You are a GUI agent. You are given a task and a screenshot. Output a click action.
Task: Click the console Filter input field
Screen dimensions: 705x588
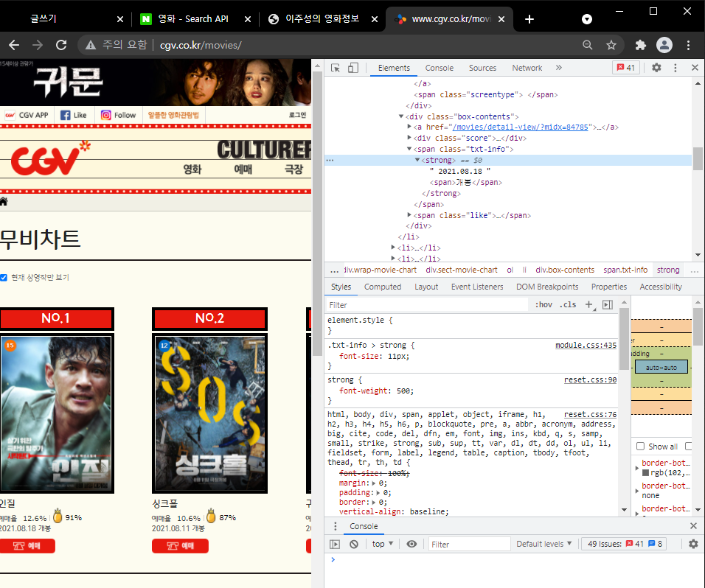470,544
